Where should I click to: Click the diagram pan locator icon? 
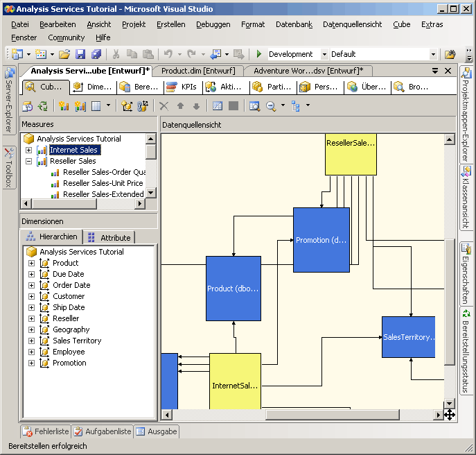click(450, 415)
